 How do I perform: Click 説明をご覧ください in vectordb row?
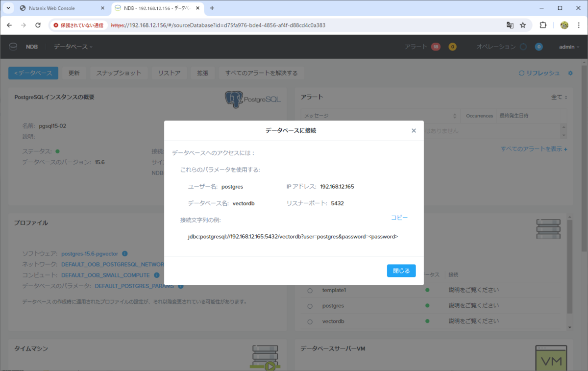click(x=473, y=322)
